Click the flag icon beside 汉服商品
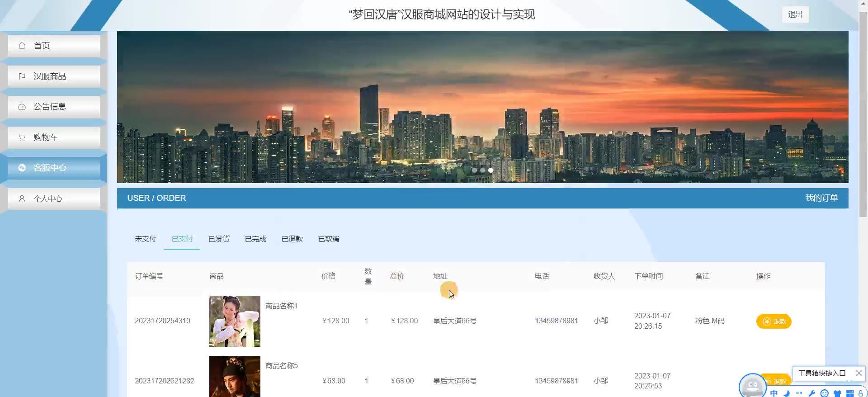 pyautogui.click(x=22, y=76)
